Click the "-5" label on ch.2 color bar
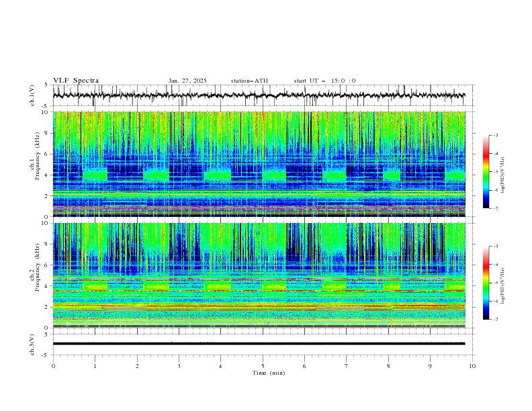Screen dimensions: 532x411 (496, 283)
